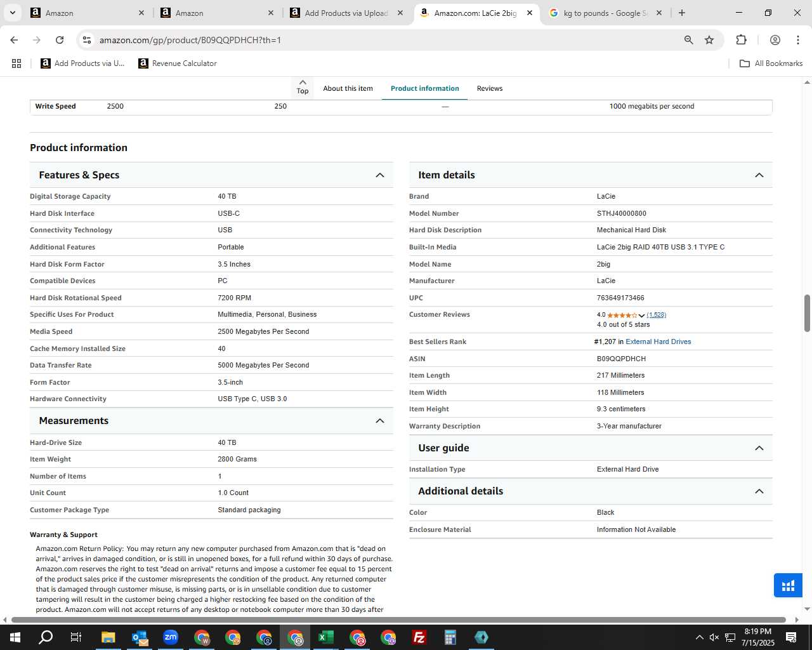This screenshot has width=812, height=650.
Task: Collapse the Additional details section
Action: (759, 491)
